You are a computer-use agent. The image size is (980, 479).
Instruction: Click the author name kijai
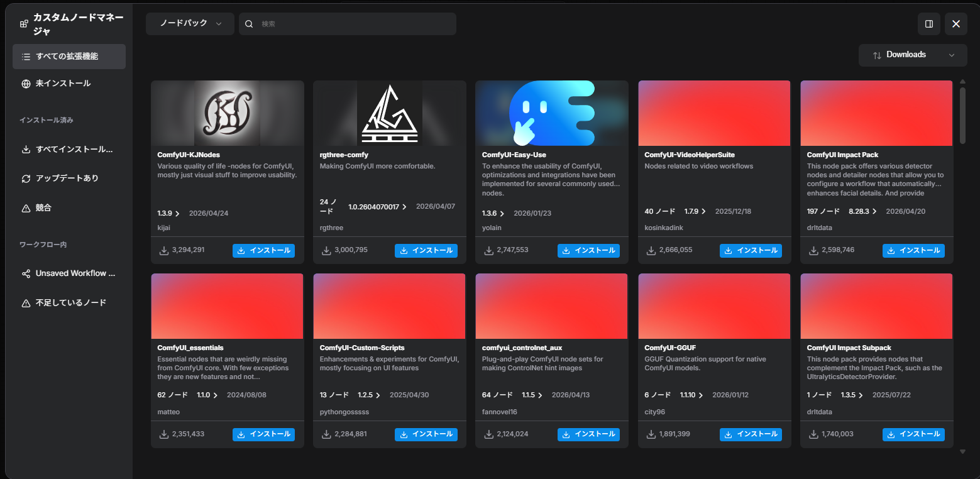click(164, 228)
